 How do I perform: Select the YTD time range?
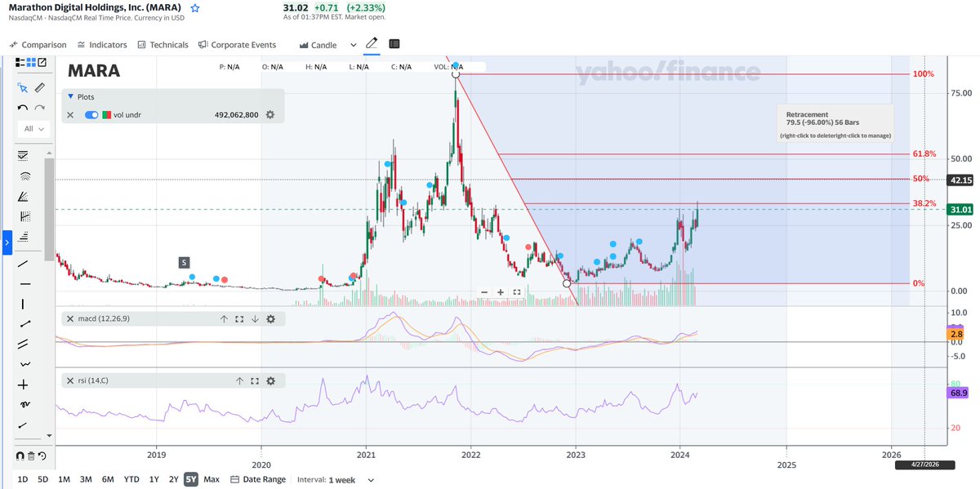[131, 479]
